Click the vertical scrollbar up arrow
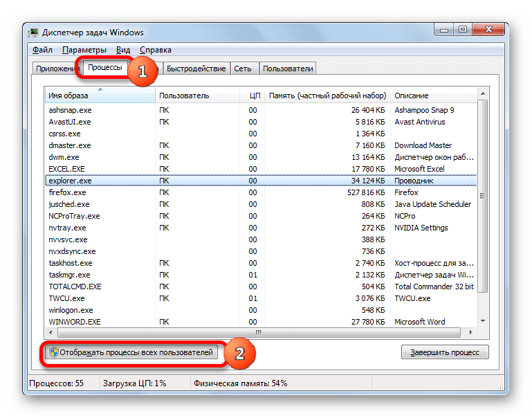Viewport: 532px width, 418px height. [x=483, y=93]
